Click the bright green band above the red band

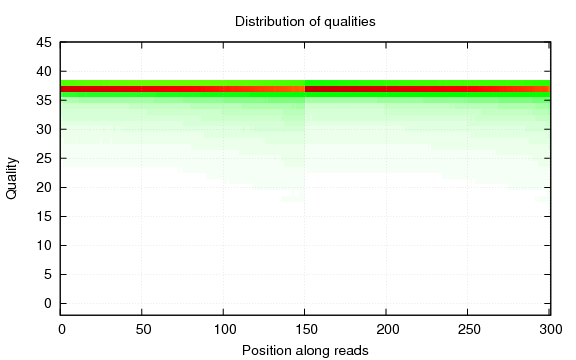305,83
